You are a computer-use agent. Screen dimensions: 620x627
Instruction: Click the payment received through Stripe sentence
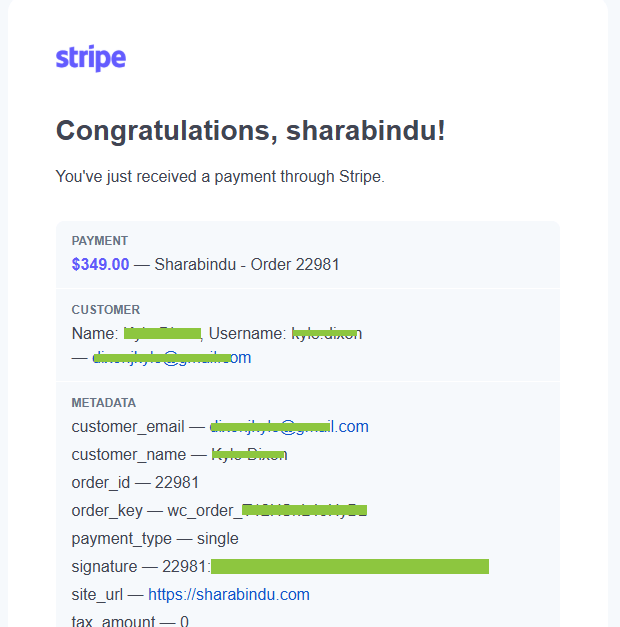coord(220,176)
